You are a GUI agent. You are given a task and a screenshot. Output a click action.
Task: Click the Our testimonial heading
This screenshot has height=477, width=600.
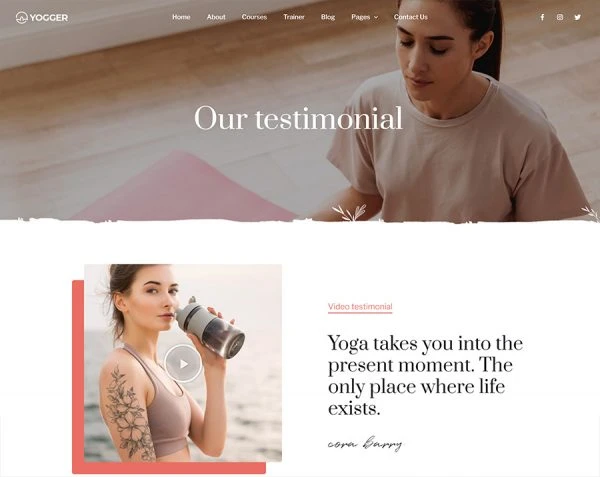[298, 118]
